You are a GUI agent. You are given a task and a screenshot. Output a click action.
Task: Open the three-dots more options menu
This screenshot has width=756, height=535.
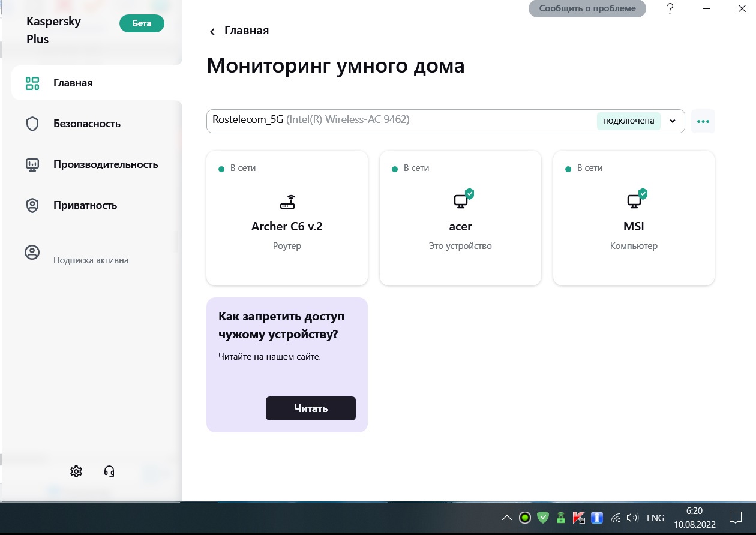pos(703,121)
